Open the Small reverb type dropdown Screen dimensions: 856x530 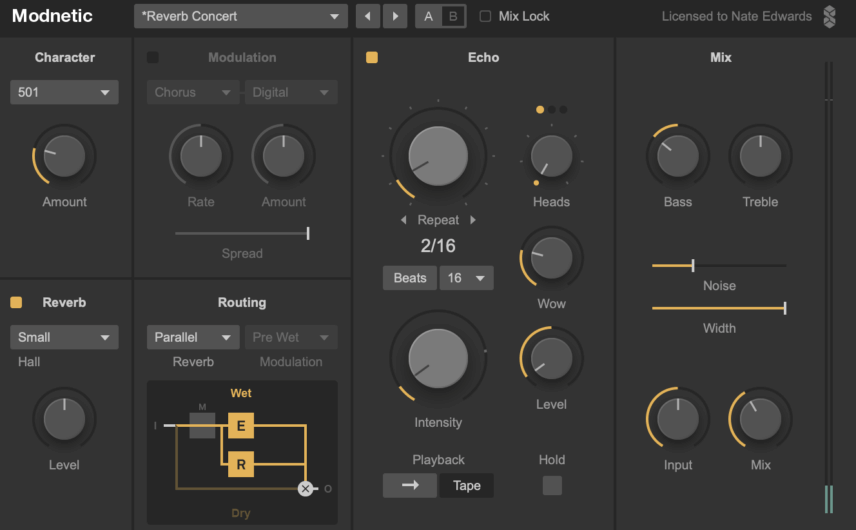point(64,337)
